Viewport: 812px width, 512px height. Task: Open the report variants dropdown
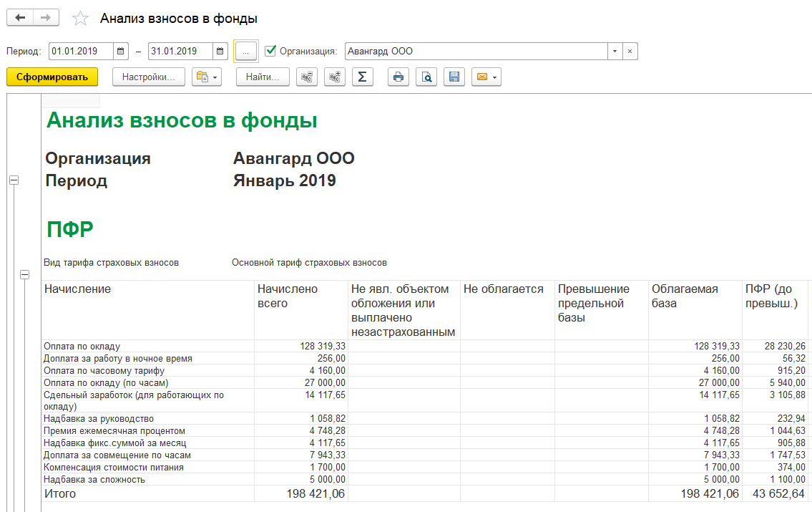coord(207,77)
